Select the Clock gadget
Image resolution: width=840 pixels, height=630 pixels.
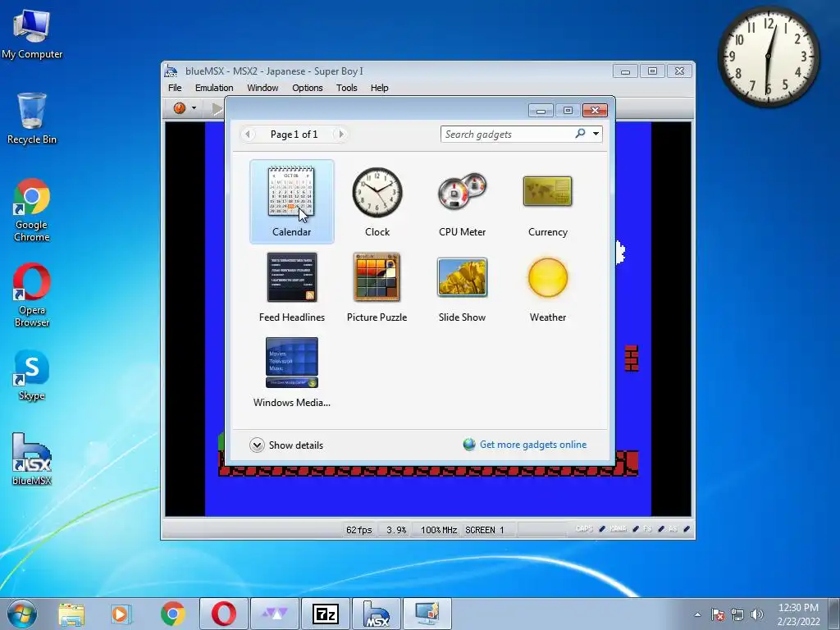click(x=377, y=202)
